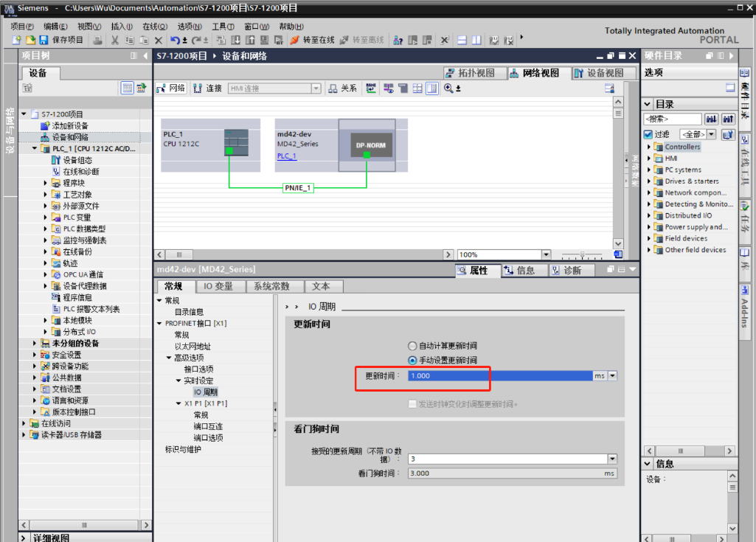Select automatic update time calculation
Screen dimensions: 756x542
[x=412, y=346]
